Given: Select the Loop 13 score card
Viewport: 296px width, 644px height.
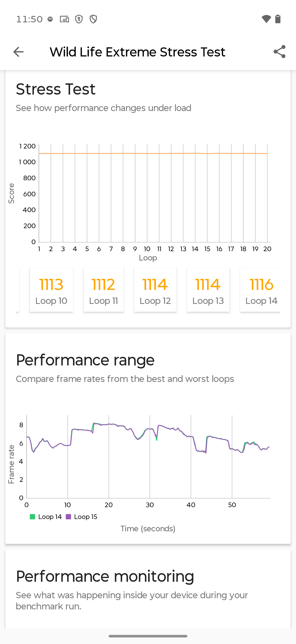Looking at the screenshot, I should point(208,290).
